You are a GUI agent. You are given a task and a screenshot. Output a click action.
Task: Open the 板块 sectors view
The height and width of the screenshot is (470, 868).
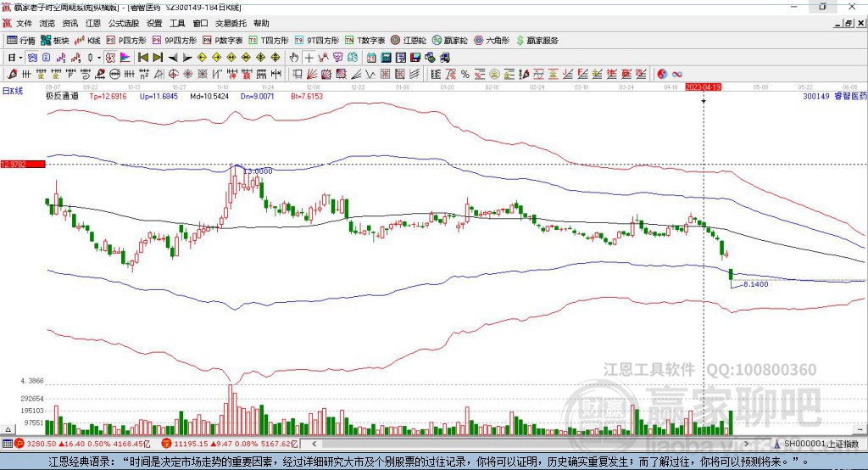click(x=55, y=41)
